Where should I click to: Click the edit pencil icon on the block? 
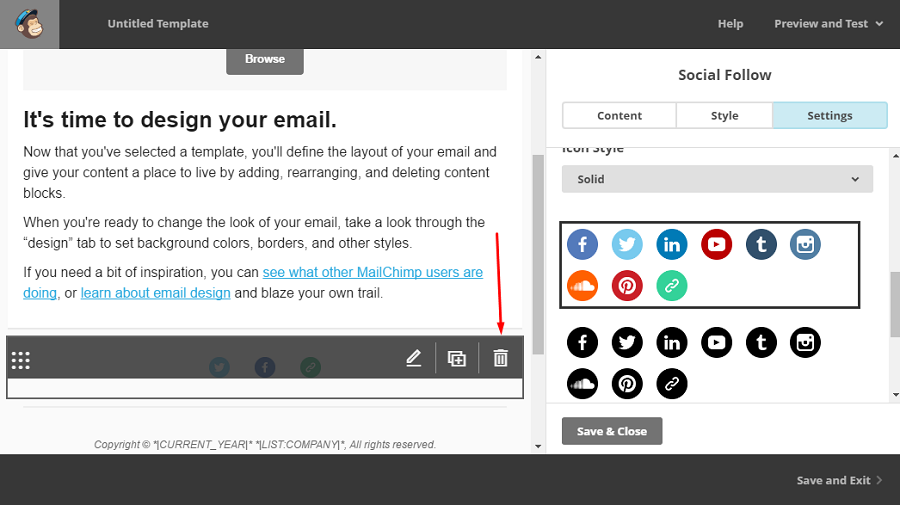point(414,358)
